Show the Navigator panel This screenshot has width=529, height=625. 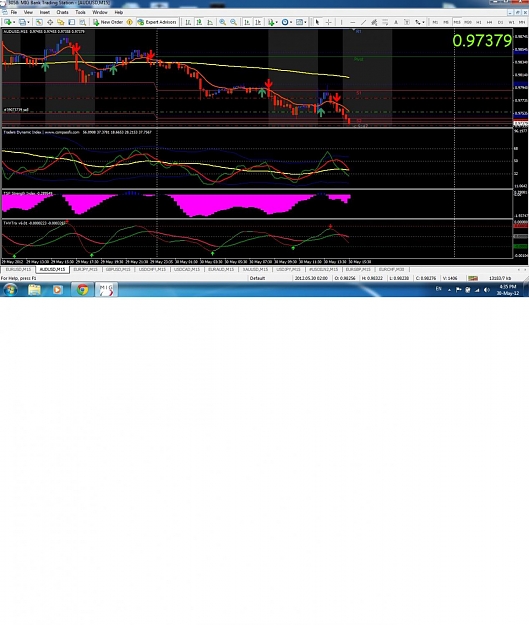point(61,22)
